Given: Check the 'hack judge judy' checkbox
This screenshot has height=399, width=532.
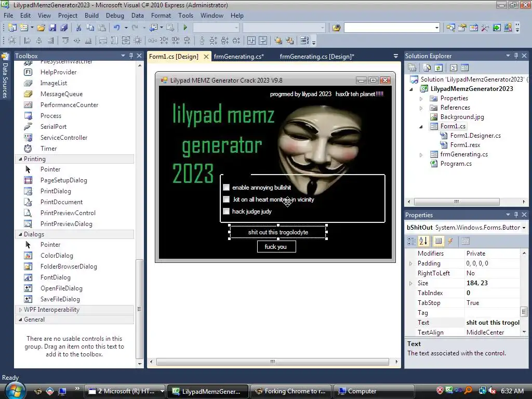Looking at the screenshot, I should pos(227,211).
